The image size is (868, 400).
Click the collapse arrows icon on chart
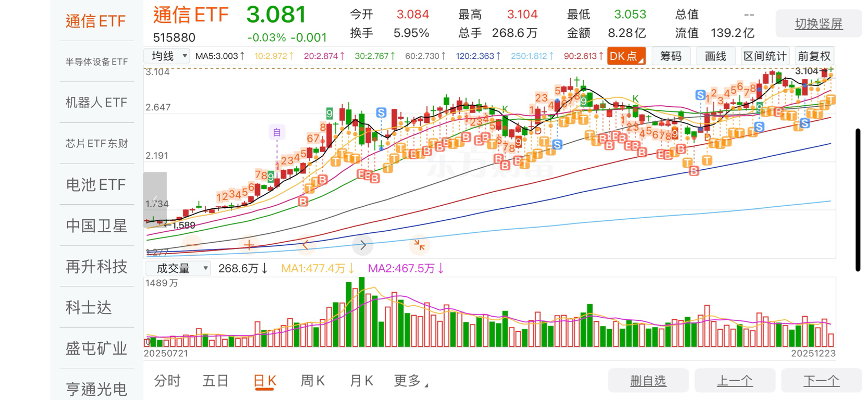click(419, 245)
